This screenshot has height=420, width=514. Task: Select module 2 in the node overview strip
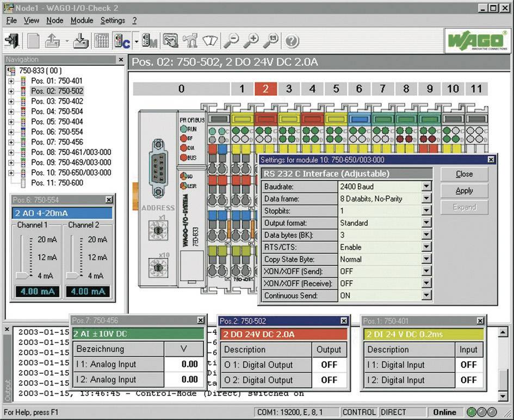point(266,88)
